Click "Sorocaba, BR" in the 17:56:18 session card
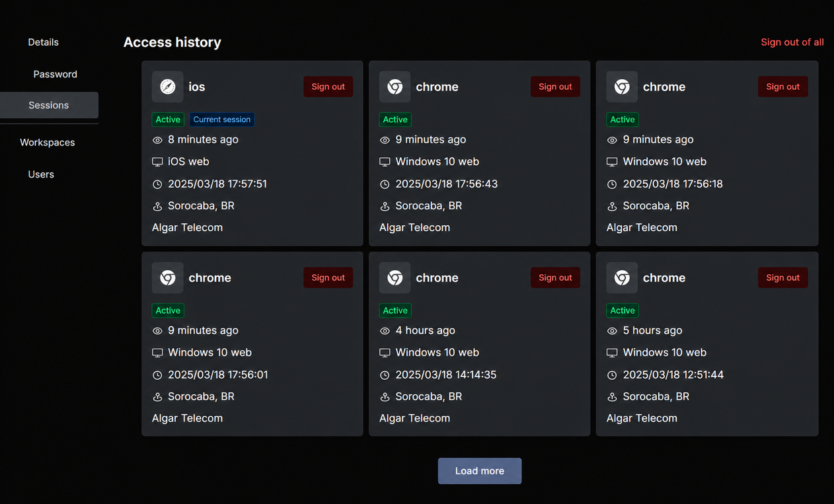 656,205
